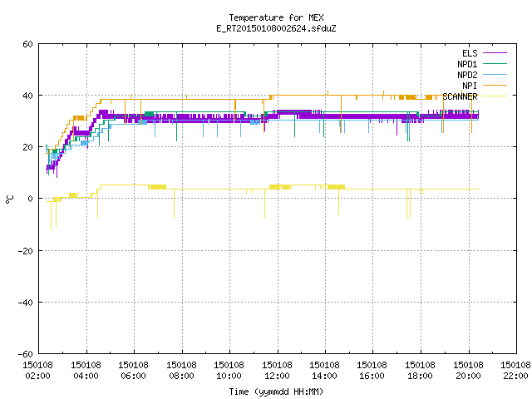Click the x-axis tick label 150108 02:00
This screenshot has height=399, width=532.
click(38, 371)
